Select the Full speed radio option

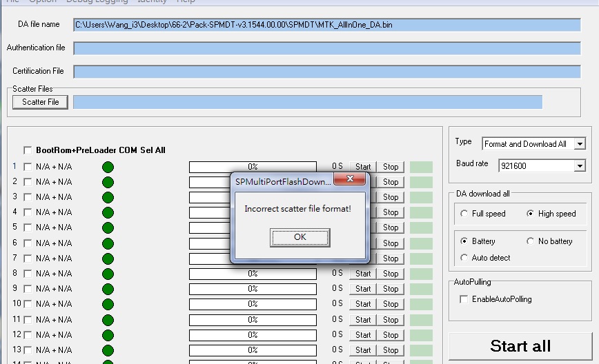point(464,214)
